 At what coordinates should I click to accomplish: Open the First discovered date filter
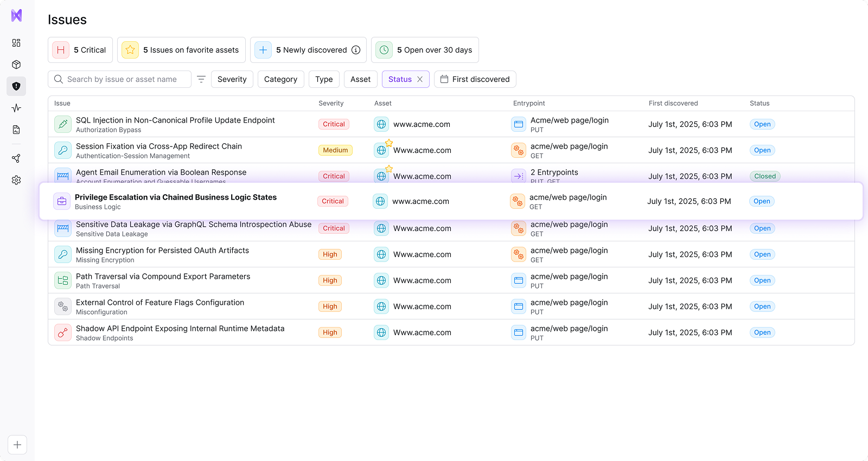(475, 79)
